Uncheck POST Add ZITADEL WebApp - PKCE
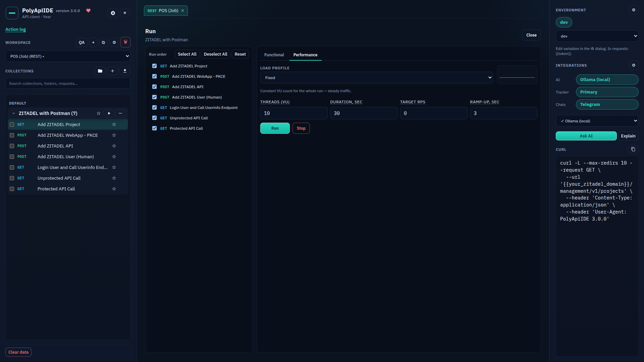Viewport: 644px width, 362px height. [x=154, y=76]
